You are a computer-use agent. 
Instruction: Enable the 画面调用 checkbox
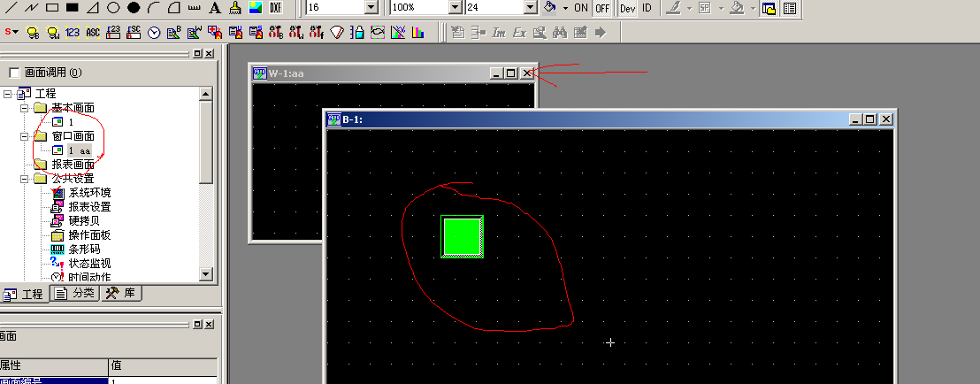[x=13, y=73]
